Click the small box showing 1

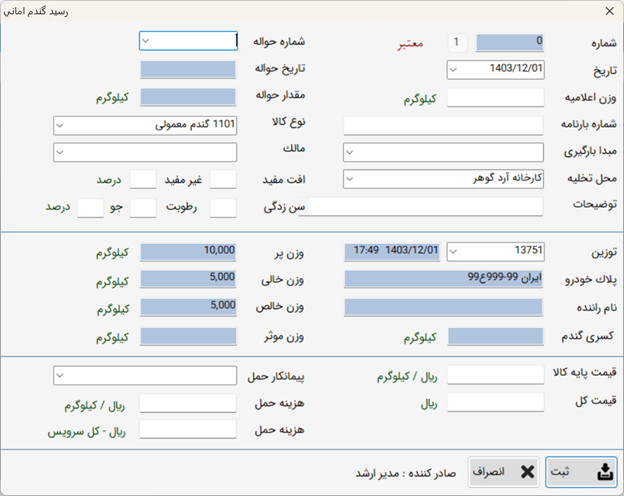[x=457, y=43]
